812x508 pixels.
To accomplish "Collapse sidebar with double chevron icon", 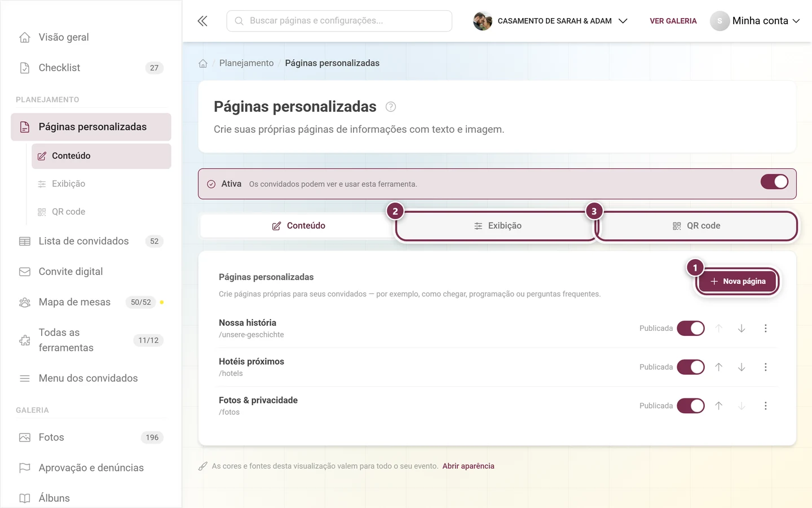I will coord(202,21).
